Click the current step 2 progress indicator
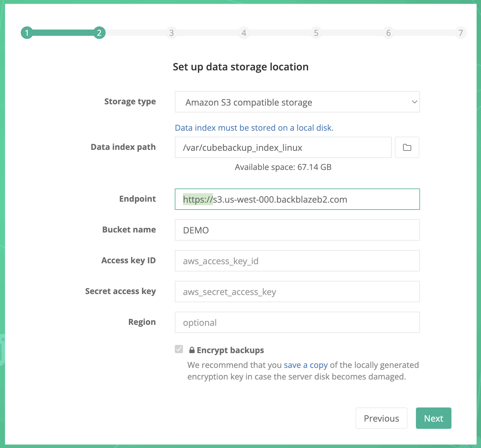Viewport: 481px width, 448px height. 99,32
